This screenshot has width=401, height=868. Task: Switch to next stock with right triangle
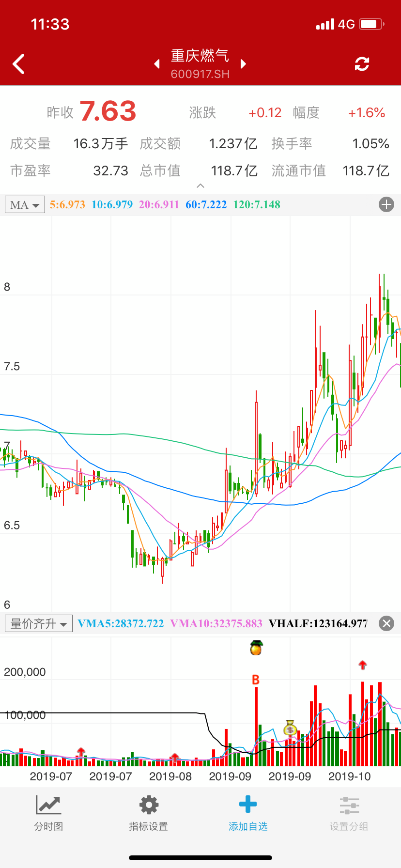[x=244, y=64]
